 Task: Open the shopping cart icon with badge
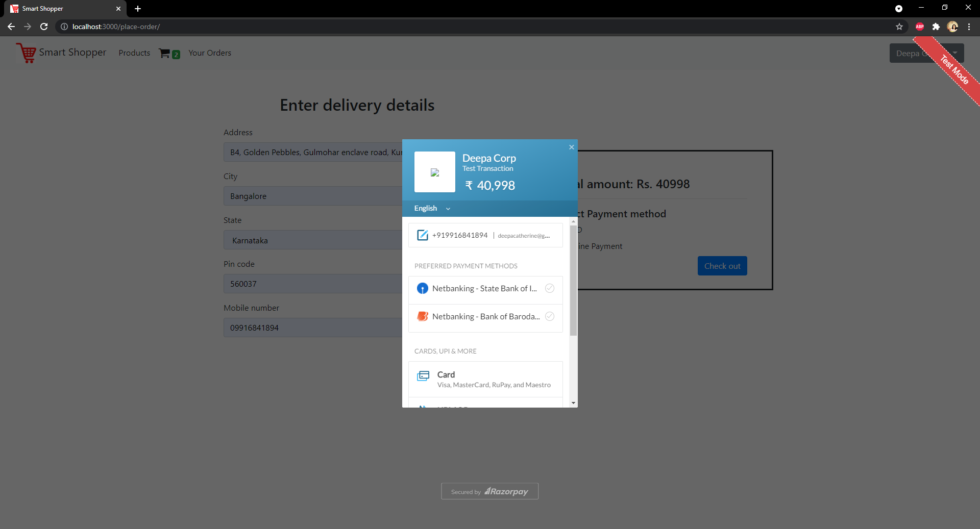pos(169,53)
